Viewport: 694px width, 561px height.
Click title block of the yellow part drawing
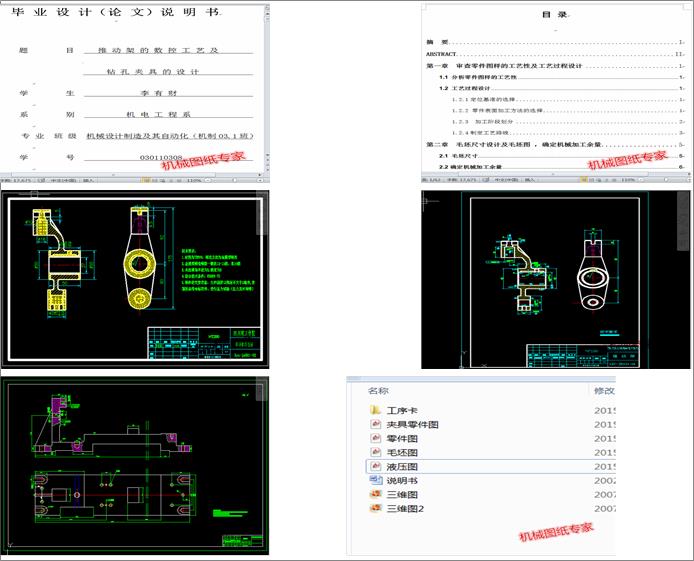[204, 343]
